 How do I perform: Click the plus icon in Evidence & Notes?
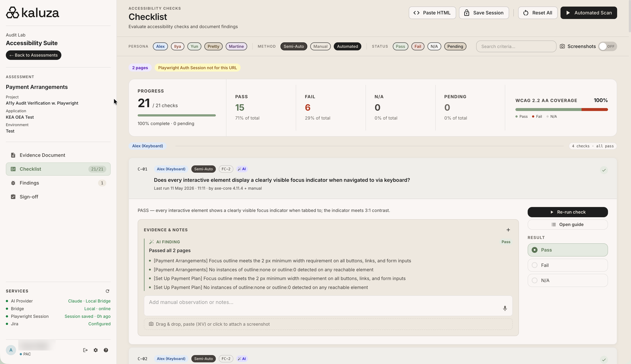pyautogui.click(x=508, y=230)
